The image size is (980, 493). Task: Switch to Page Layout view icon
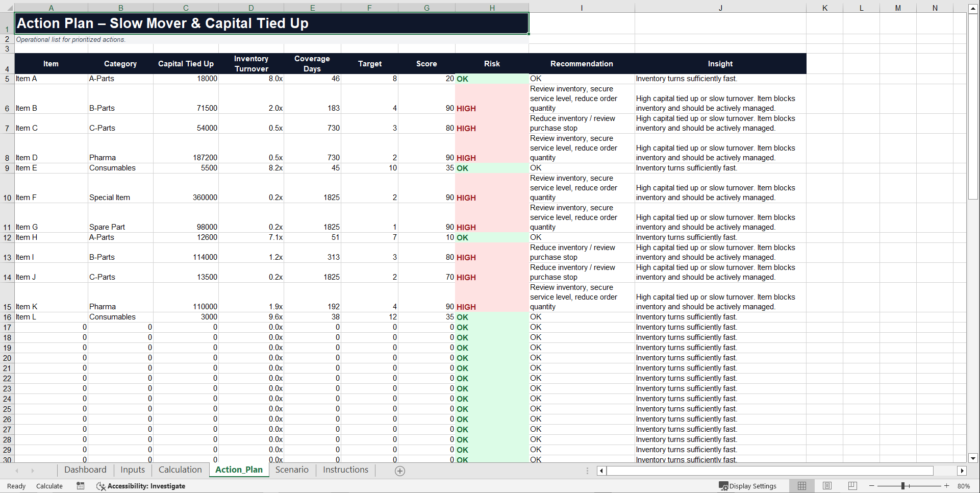[827, 486]
